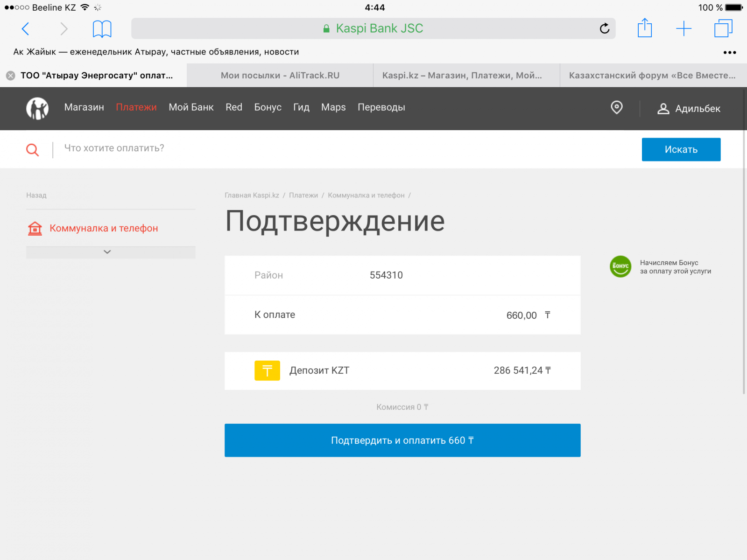Click Подтвердить и оплатить 660 ₸
Viewport: 747px width, 560px height.
[402, 441]
